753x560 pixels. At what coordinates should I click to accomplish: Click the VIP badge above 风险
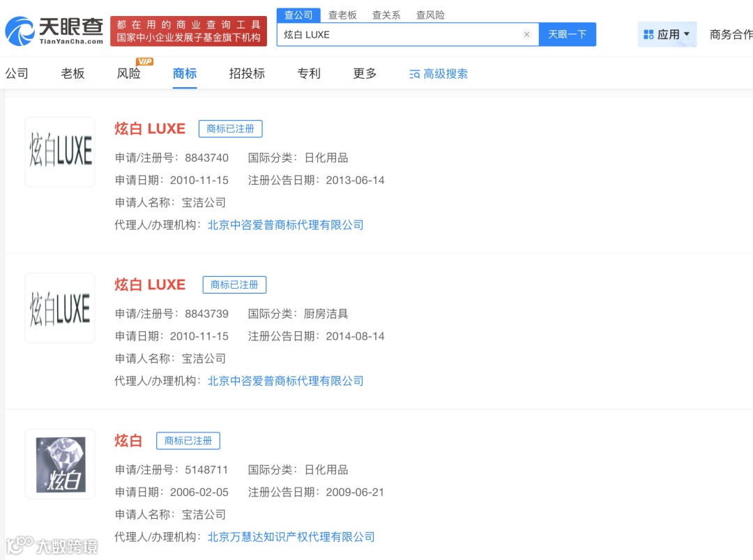point(144,61)
